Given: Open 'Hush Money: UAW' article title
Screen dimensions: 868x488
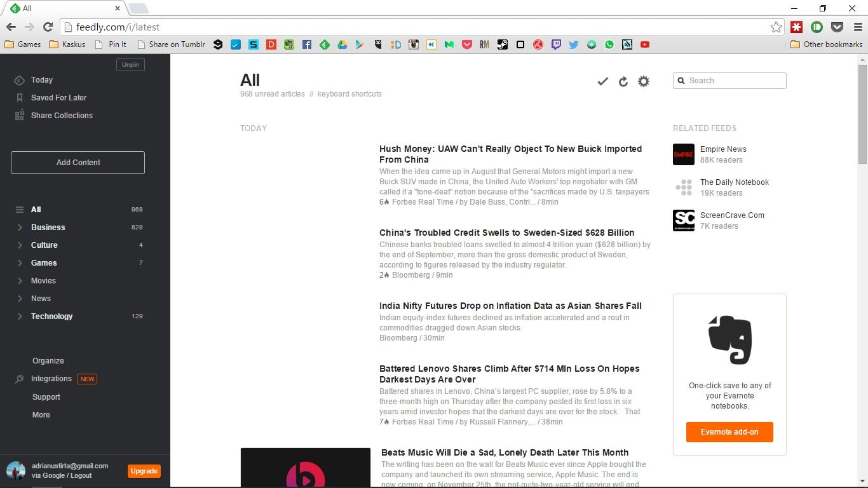Looking at the screenshot, I should pyautogui.click(x=511, y=154).
